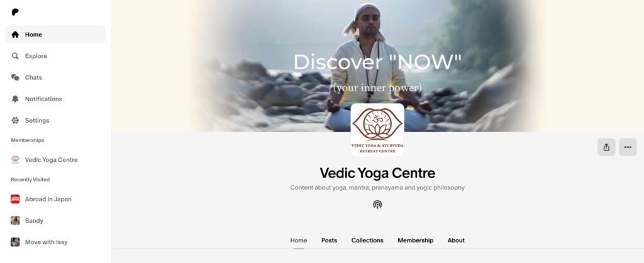Click the share icon button

click(x=606, y=147)
